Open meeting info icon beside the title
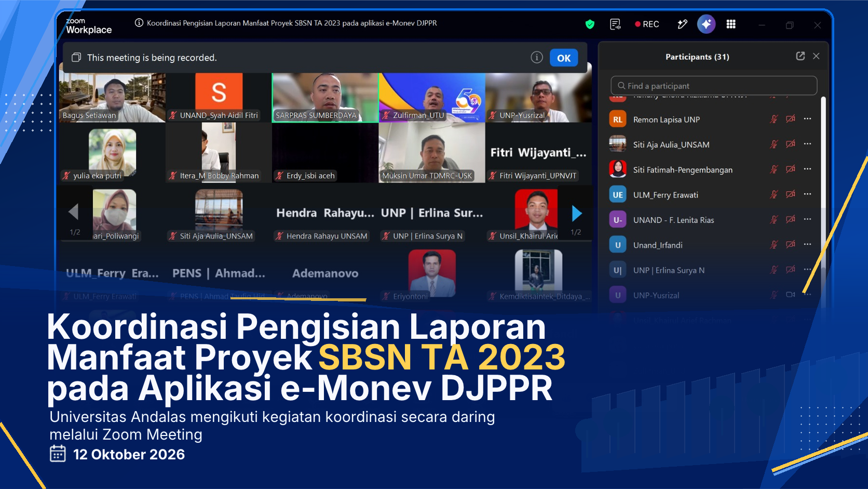Viewport: 868px width, 489px height. [x=139, y=23]
